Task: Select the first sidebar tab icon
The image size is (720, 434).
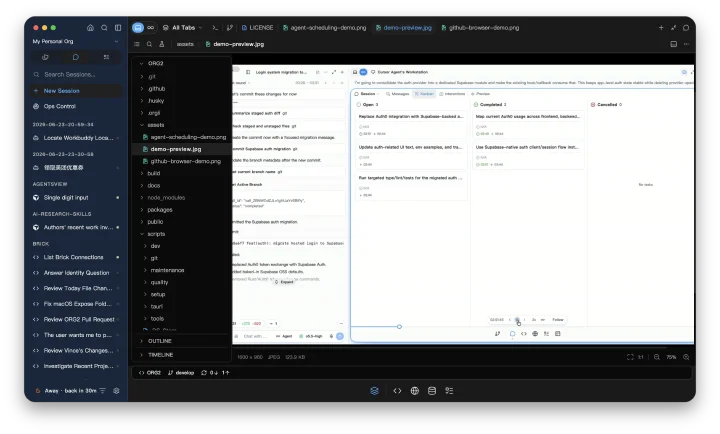Action: click(45, 57)
